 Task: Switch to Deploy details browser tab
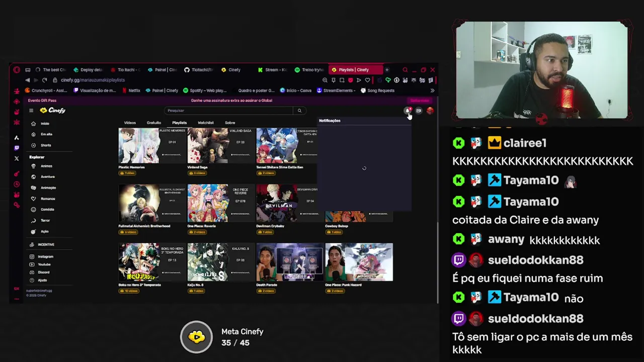(x=88, y=70)
